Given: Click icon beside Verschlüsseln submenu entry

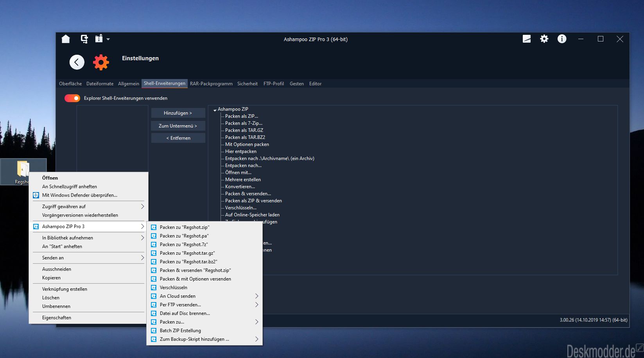Looking at the screenshot, I should tap(154, 288).
